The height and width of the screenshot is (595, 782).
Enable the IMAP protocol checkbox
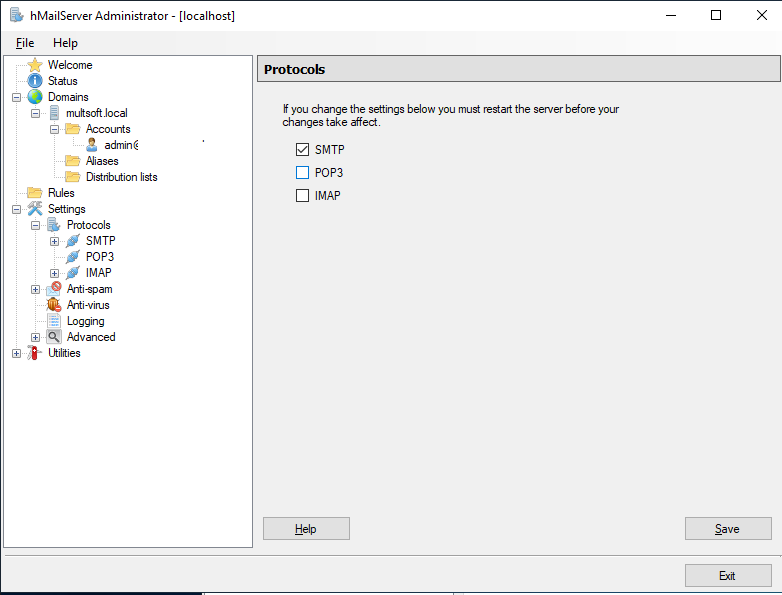[x=303, y=196]
